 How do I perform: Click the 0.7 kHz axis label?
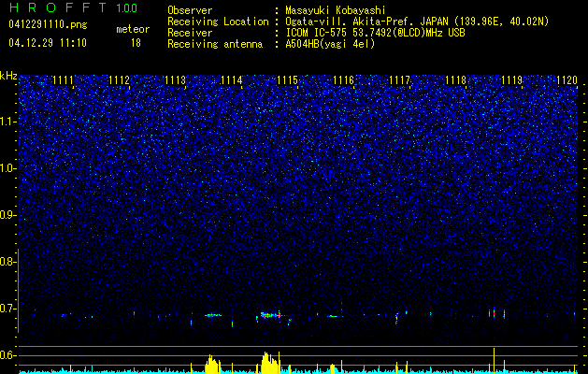click(7, 309)
